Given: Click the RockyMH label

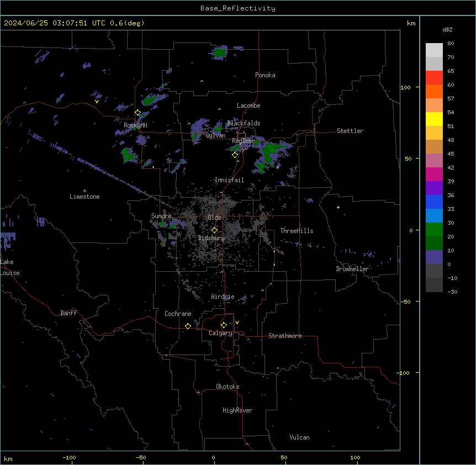Looking at the screenshot, I should click(x=135, y=125).
